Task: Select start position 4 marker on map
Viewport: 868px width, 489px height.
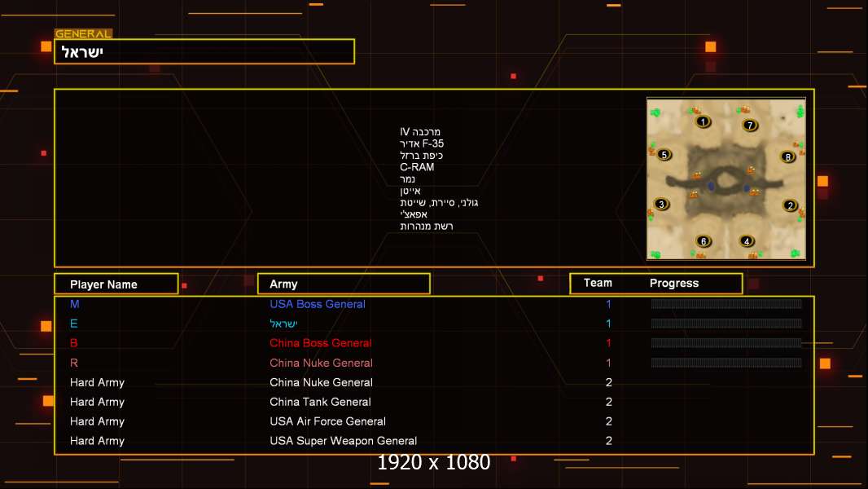Action: pos(747,241)
